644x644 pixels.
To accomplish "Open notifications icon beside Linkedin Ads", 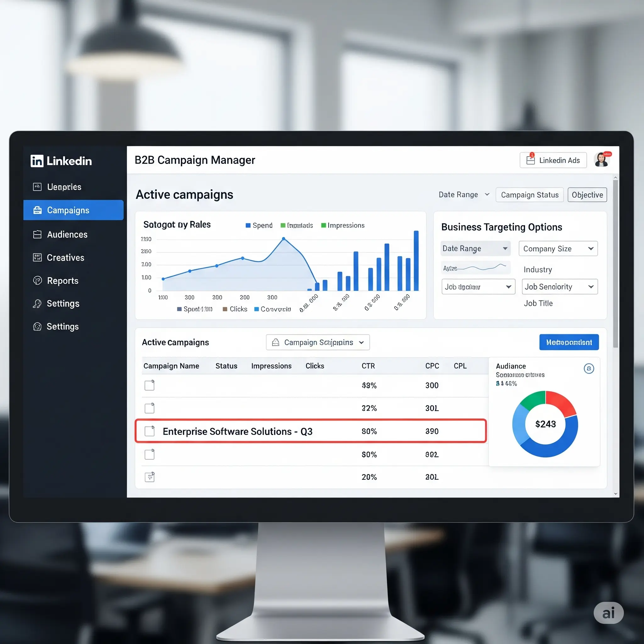I will click(x=530, y=160).
